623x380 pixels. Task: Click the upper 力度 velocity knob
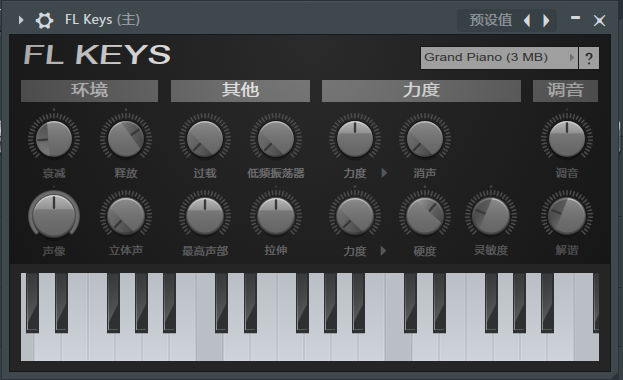(x=355, y=139)
